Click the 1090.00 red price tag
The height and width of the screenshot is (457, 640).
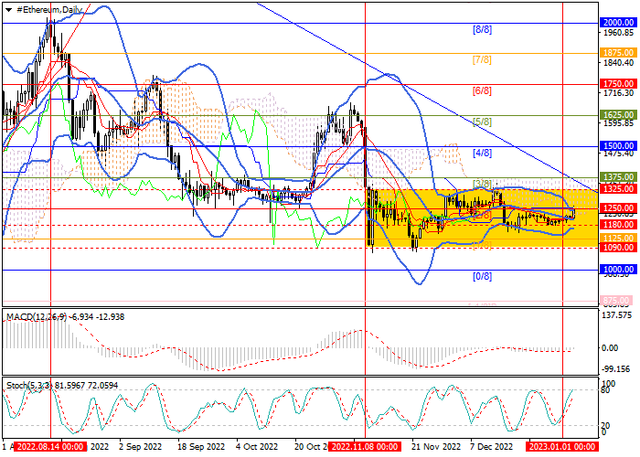click(x=618, y=247)
